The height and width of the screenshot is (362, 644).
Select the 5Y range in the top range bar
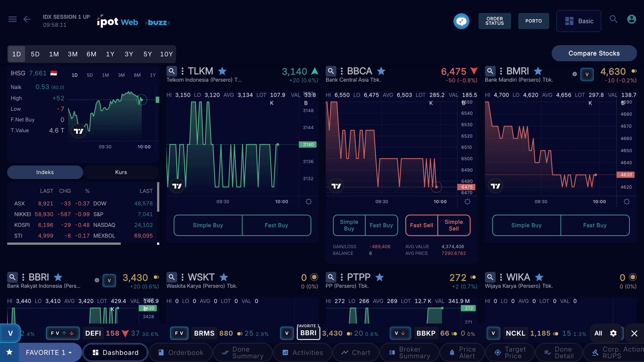[x=148, y=54]
